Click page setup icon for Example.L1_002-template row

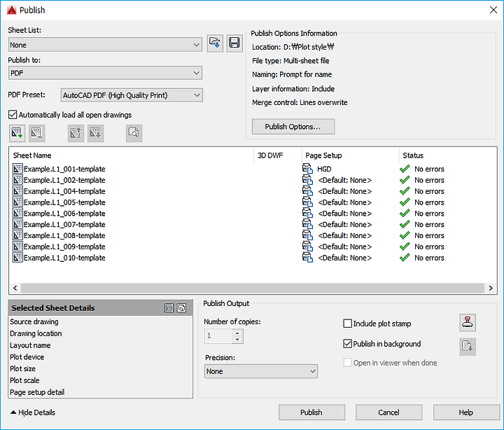(x=307, y=180)
